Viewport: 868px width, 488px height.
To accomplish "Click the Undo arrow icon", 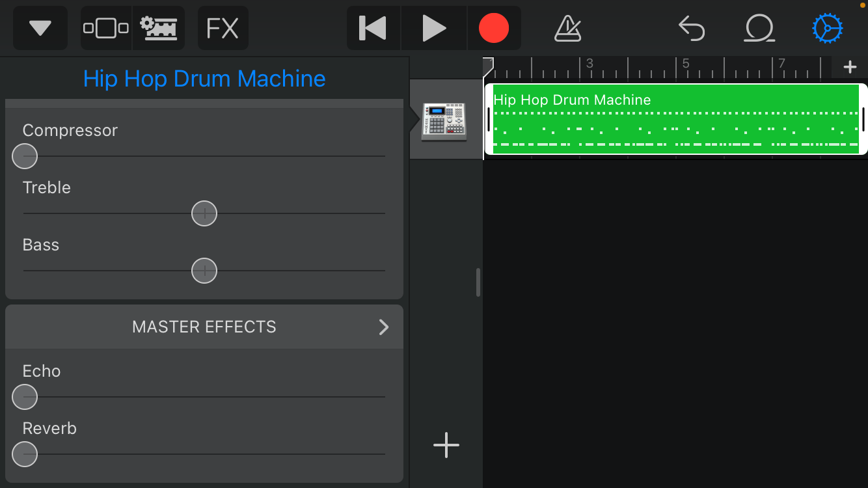I will point(691,28).
